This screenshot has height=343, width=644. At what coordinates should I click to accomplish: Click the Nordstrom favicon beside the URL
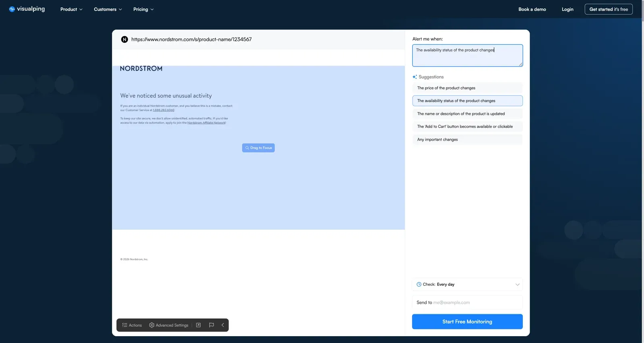[124, 39]
